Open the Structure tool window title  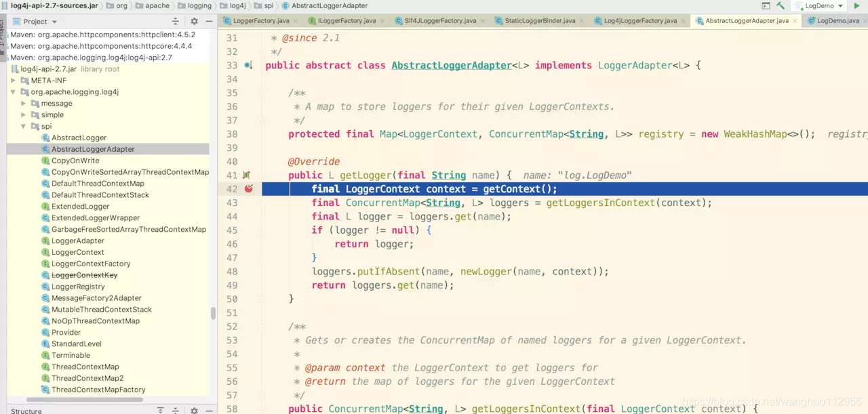26,411
